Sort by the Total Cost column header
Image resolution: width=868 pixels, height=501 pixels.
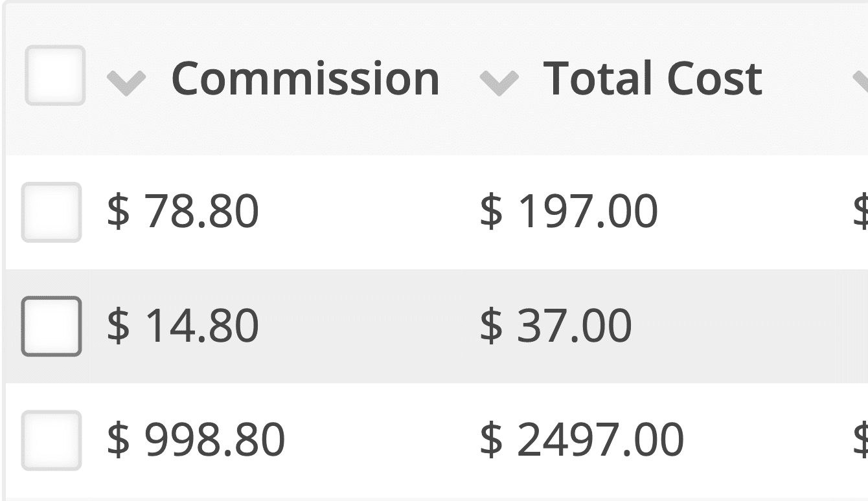[652, 79]
